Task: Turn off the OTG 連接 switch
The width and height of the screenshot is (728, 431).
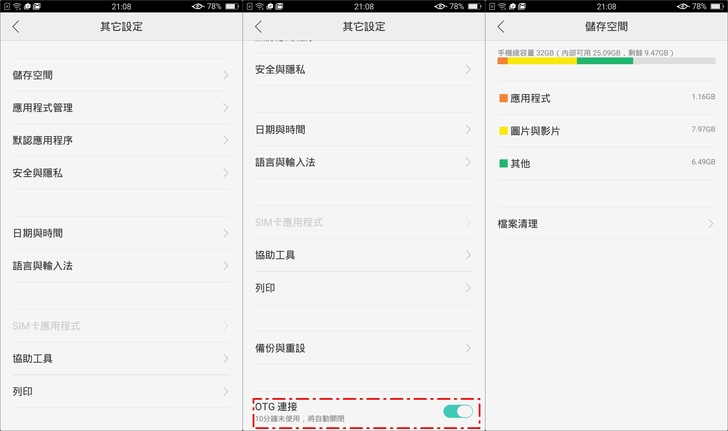Action: point(458,411)
